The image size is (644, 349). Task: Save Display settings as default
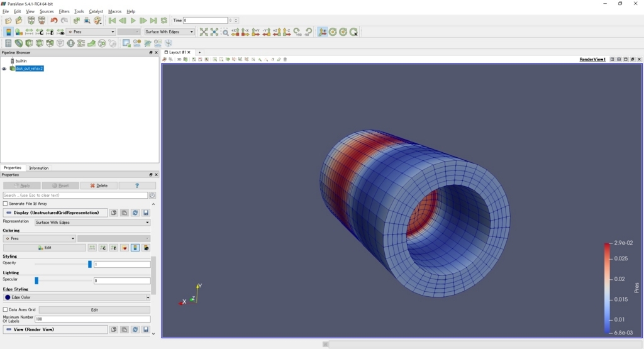pos(146,213)
